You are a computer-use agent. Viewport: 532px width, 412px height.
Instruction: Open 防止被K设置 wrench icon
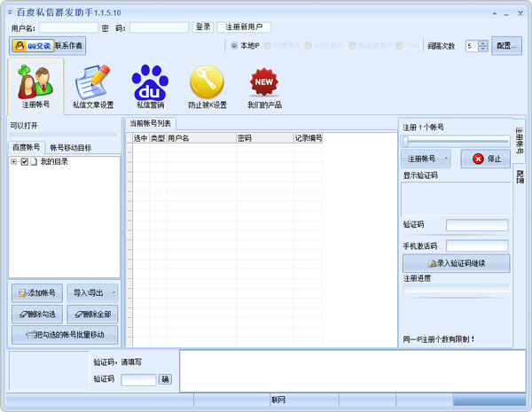tap(207, 87)
